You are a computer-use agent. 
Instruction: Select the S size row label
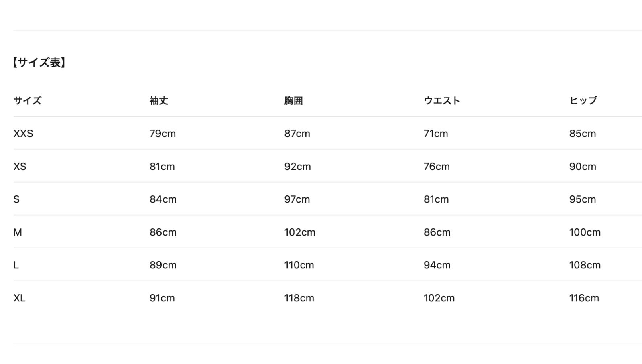click(16, 199)
